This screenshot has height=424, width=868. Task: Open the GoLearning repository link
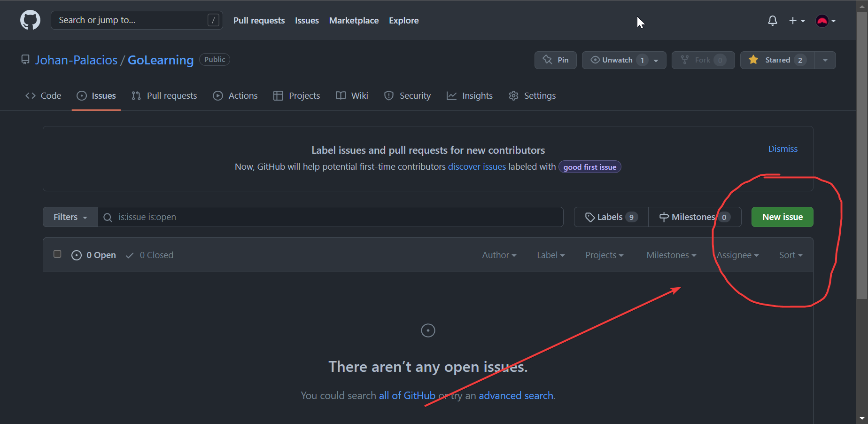(x=161, y=60)
